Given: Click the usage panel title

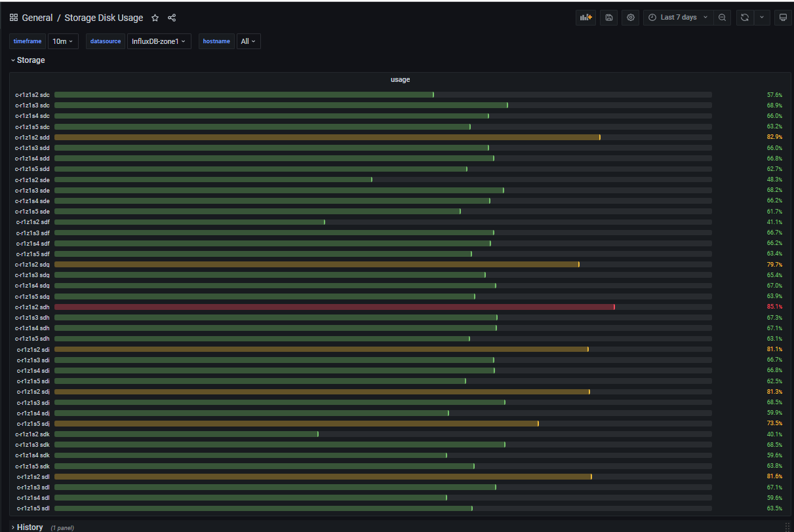Looking at the screenshot, I should tap(400, 79).
